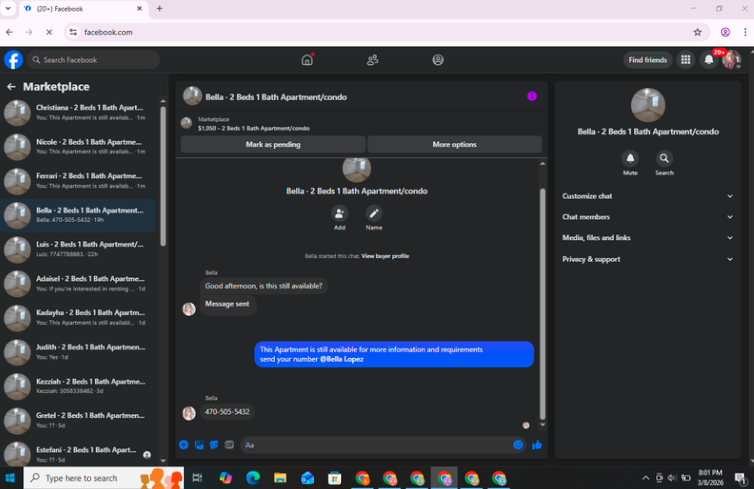Viewport: 754px width, 489px height.
Task: Expand the Customize chat section
Action: [x=647, y=196]
